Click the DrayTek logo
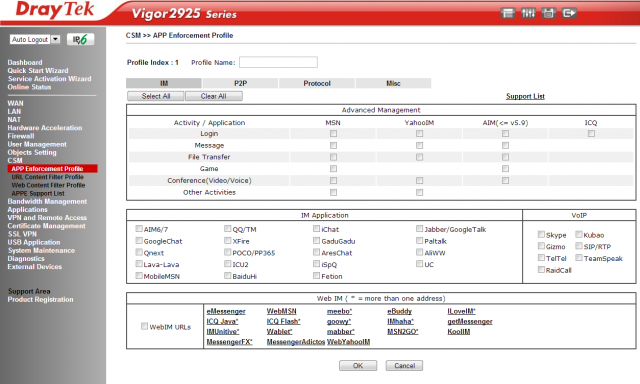This screenshot has height=384, width=640. (x=54, y=10)
